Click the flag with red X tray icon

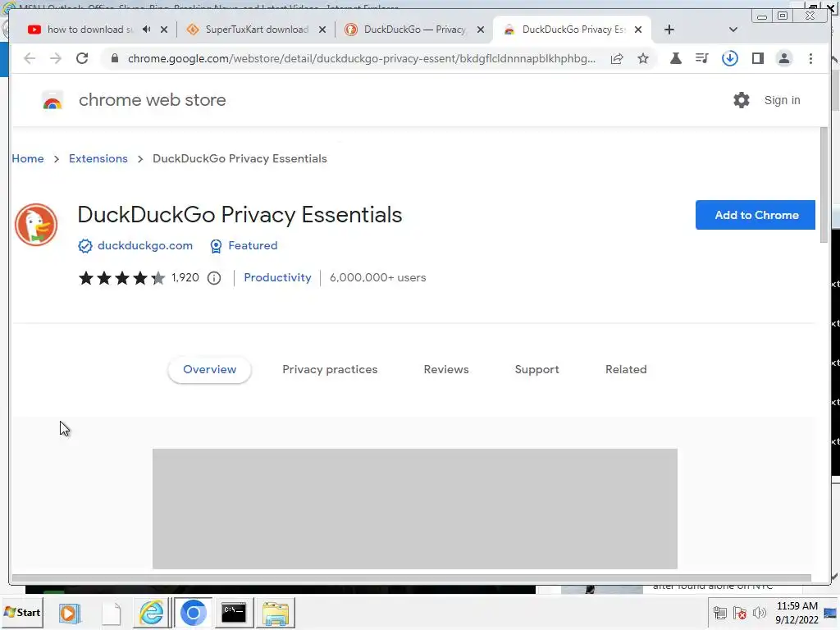[x=740, y=612]
